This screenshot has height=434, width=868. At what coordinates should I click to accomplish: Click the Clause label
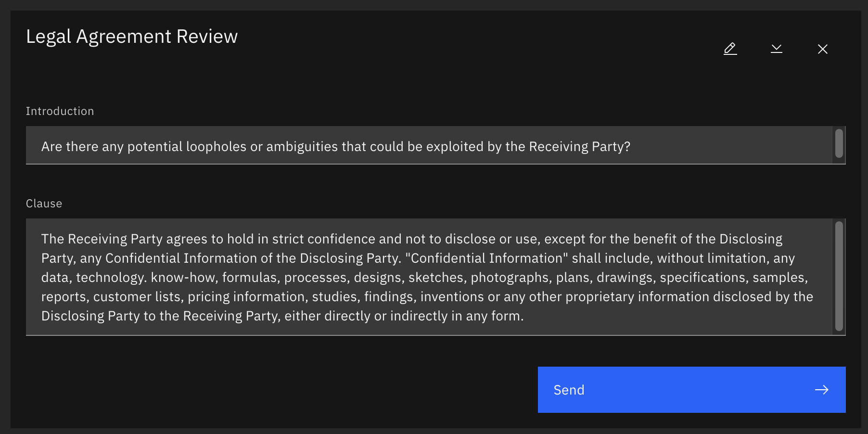[44, 204]
